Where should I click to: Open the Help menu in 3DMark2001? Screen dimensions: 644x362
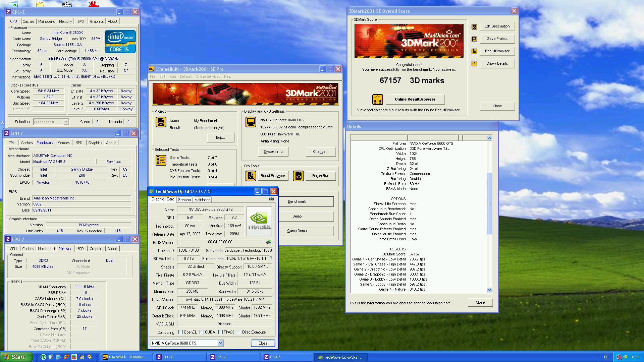click(x=228, y=76)
